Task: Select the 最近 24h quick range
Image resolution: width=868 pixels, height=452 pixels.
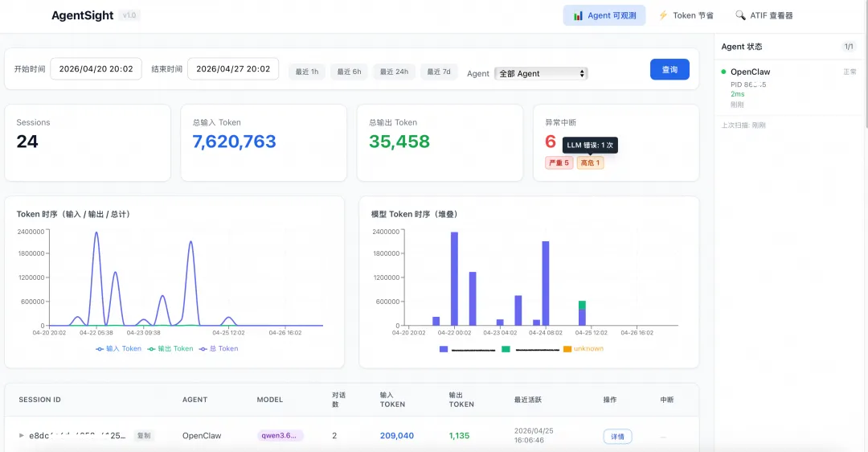Action: point(394,72)
